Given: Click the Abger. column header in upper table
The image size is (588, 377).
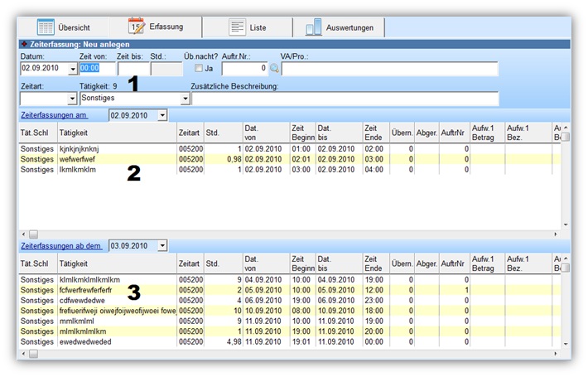Looking at the screenshot, I should pos(427,133).
